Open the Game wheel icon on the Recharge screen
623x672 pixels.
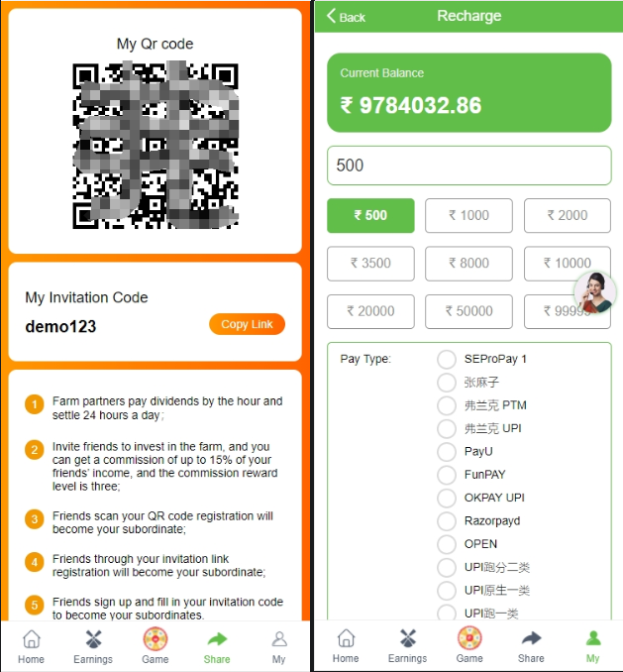(x=469, y=637)
